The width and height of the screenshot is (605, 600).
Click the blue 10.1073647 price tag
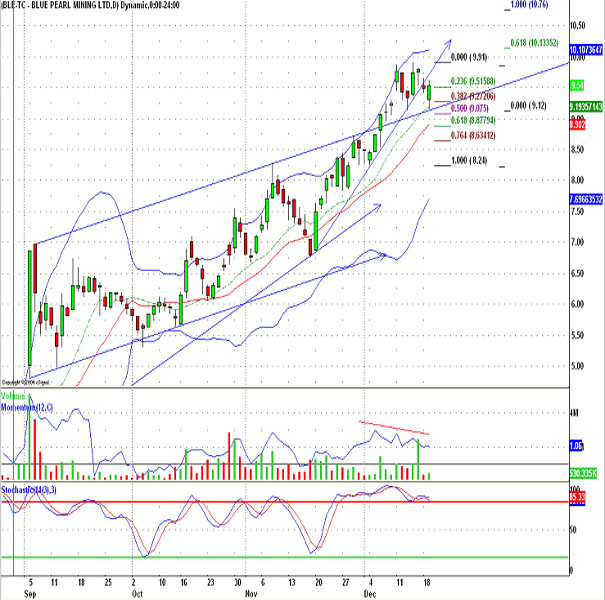(586, 49)
